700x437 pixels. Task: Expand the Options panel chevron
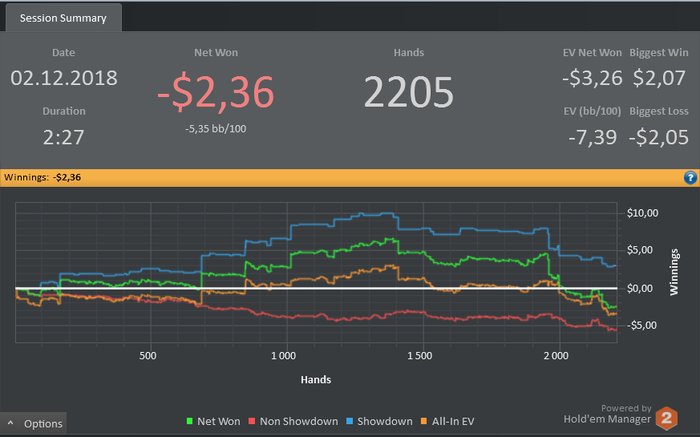(11, 423)
